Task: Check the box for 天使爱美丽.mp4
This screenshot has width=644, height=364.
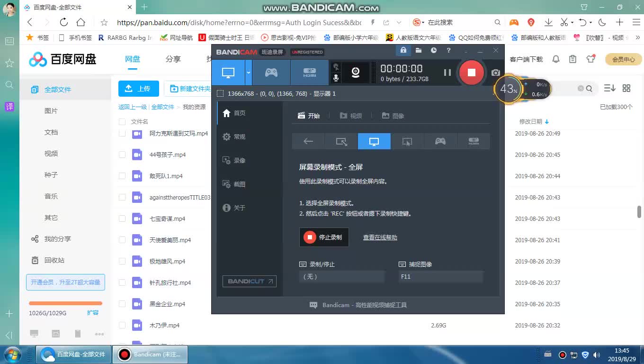Action: [122, 240]
